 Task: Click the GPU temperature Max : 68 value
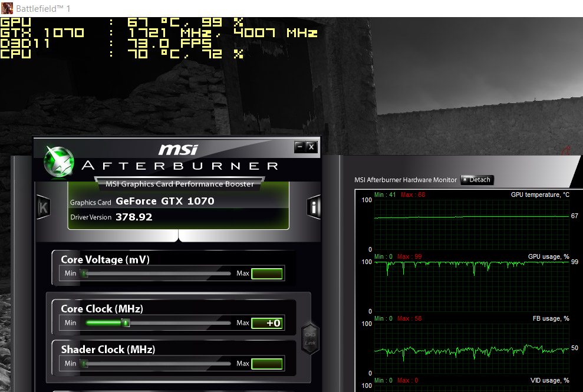[413, 195]
